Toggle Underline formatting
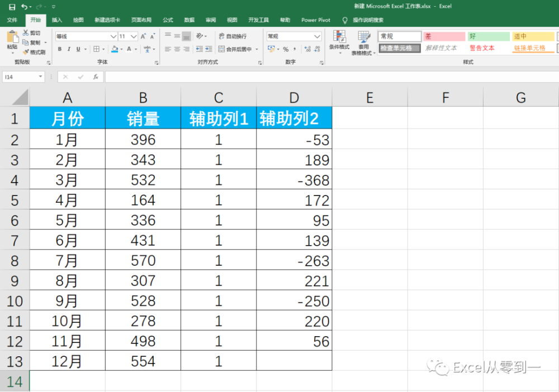559x392 pixels. click(78, 49)
